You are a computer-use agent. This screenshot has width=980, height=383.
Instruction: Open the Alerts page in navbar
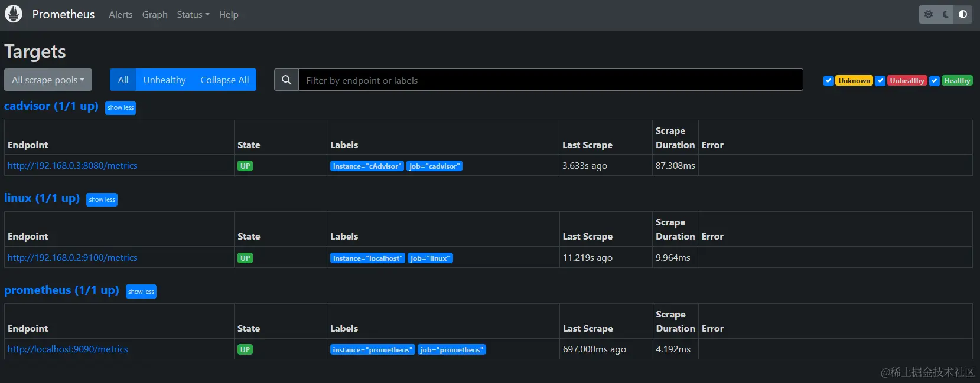tap(121, 15)
